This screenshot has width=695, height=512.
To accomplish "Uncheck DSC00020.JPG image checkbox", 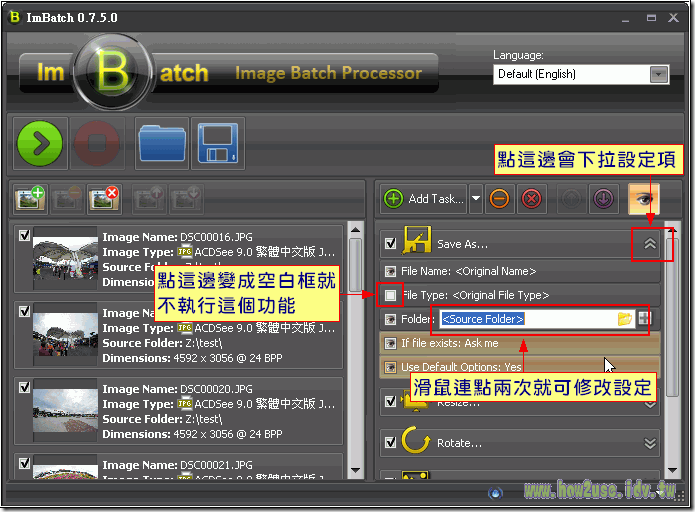I will point(25,387).
